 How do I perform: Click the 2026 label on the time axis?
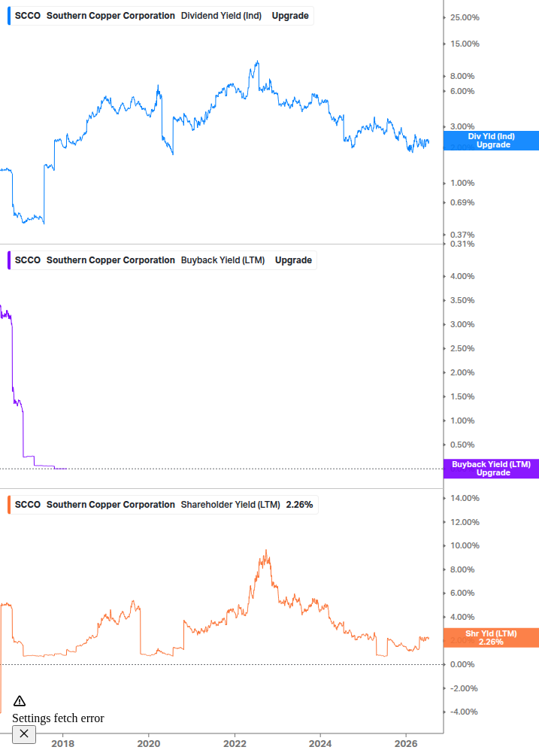[x=406, y=744]
